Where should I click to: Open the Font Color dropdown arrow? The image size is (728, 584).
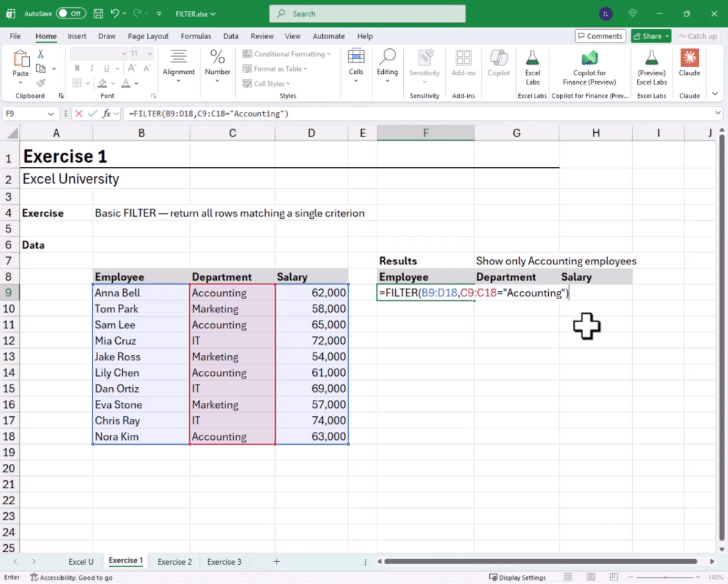136,84
